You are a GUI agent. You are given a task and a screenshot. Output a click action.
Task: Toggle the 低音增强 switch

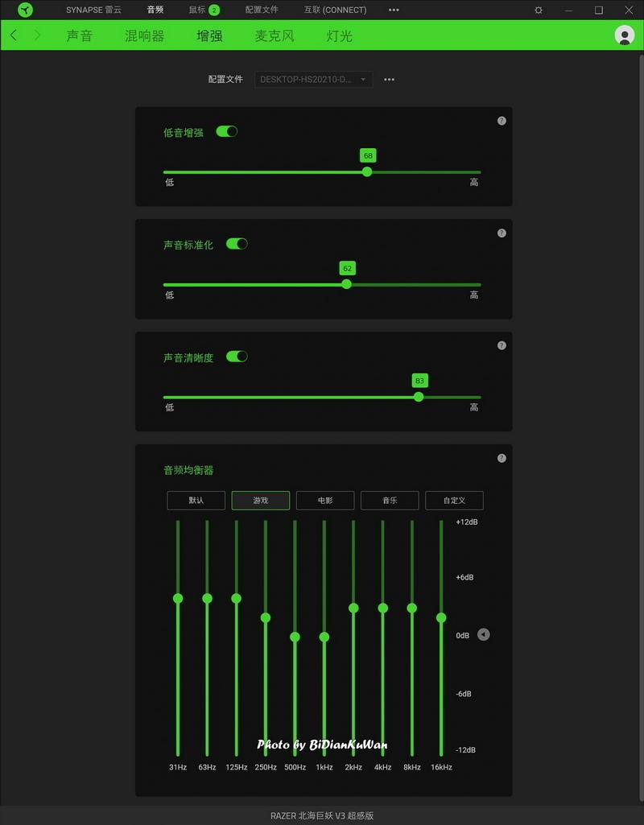click(227, 131)
